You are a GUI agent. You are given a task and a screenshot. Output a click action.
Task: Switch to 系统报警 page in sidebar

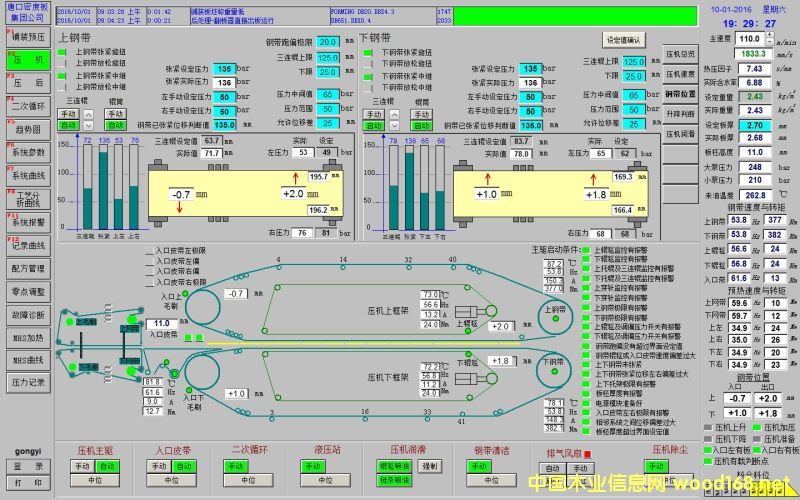27,222
